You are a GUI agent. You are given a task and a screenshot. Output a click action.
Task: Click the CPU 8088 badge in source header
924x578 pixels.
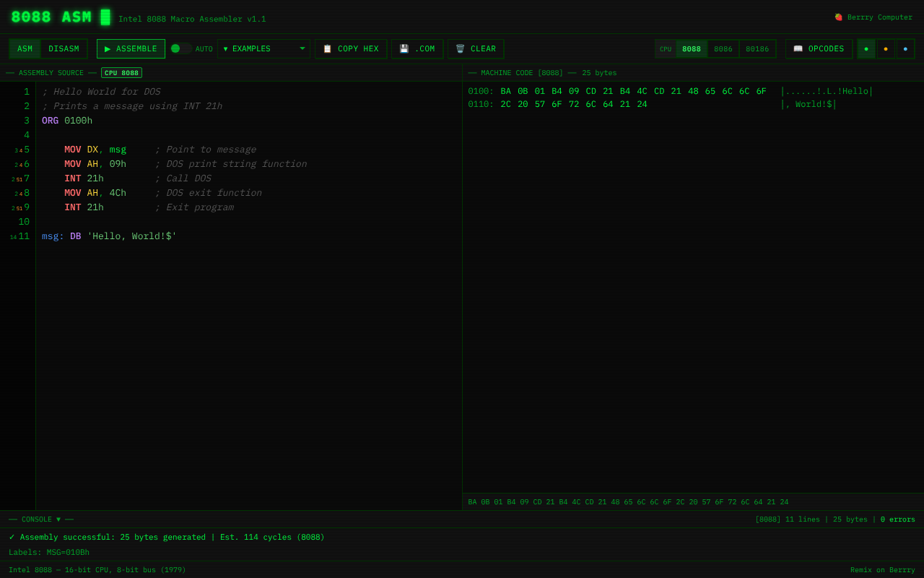121,73
